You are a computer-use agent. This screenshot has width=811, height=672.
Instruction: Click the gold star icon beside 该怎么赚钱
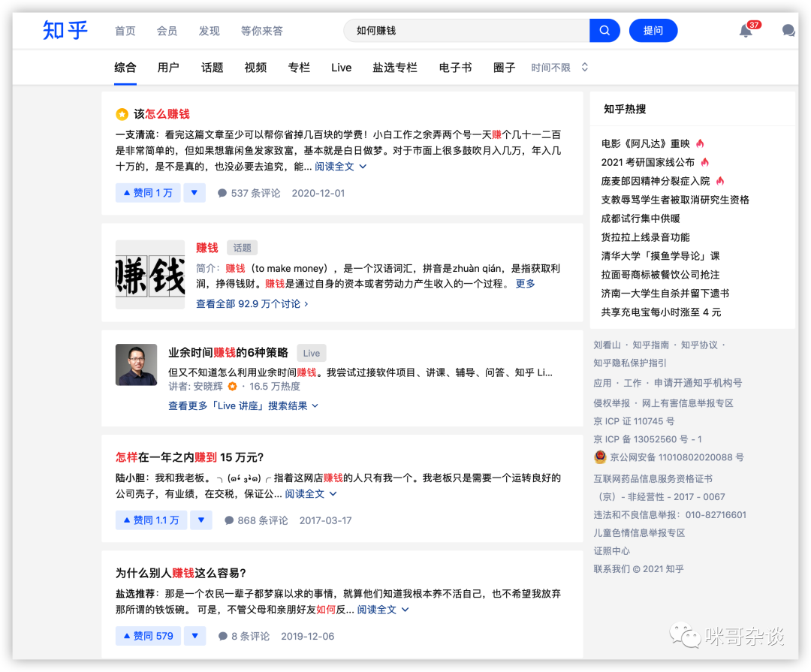point(122,114)
